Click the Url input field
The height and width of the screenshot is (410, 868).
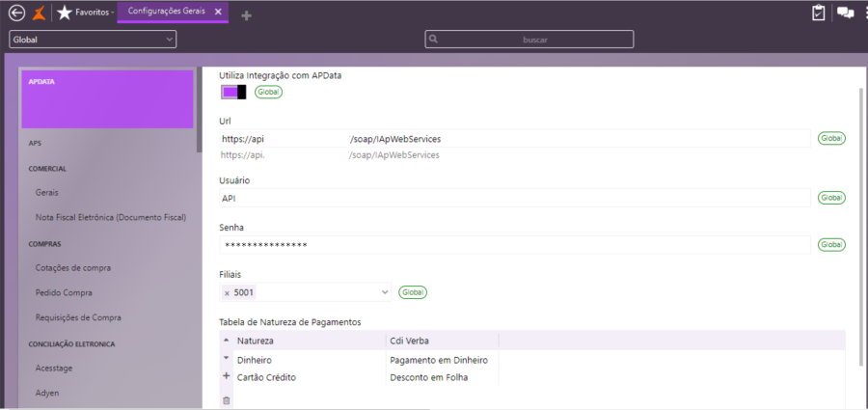pos(515,139)
